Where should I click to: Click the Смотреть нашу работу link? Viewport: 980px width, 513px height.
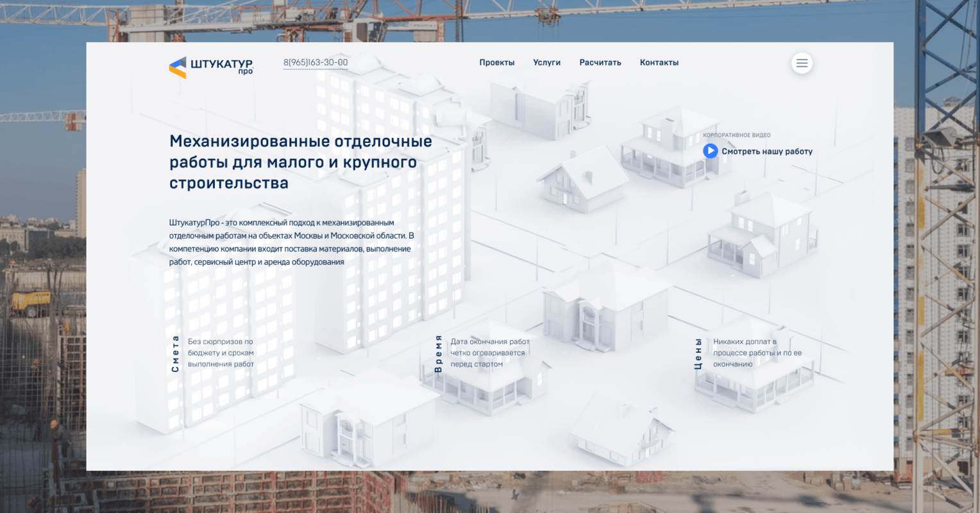767,151
